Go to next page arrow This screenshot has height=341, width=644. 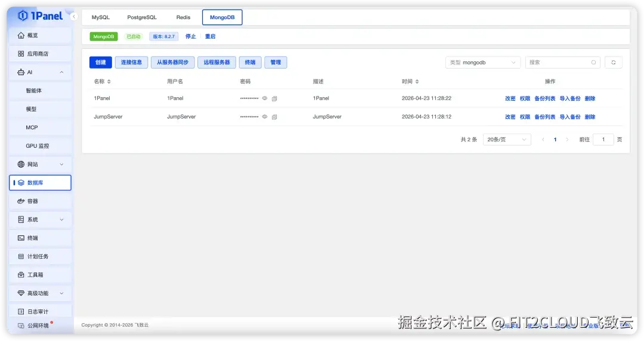point(567,139)
